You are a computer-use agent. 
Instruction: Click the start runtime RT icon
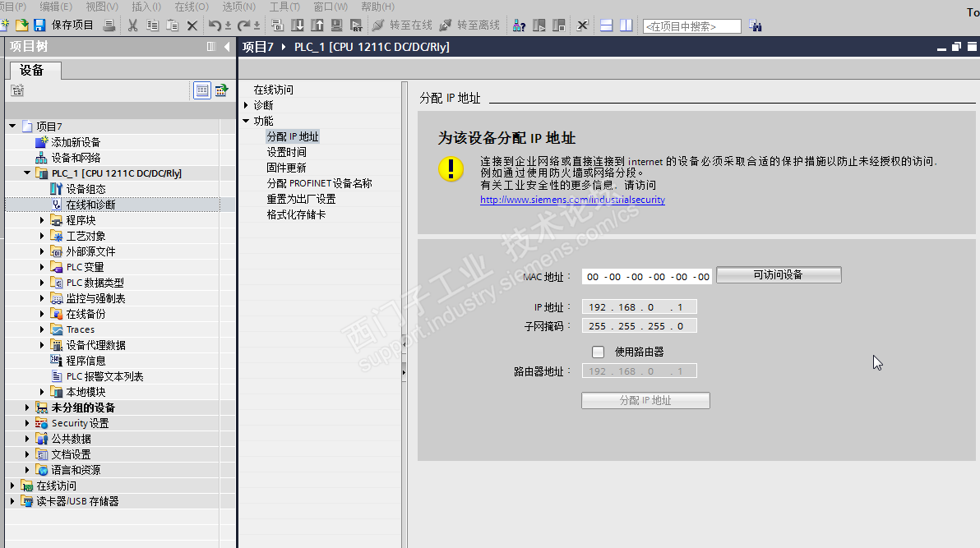tap(356, 25)
